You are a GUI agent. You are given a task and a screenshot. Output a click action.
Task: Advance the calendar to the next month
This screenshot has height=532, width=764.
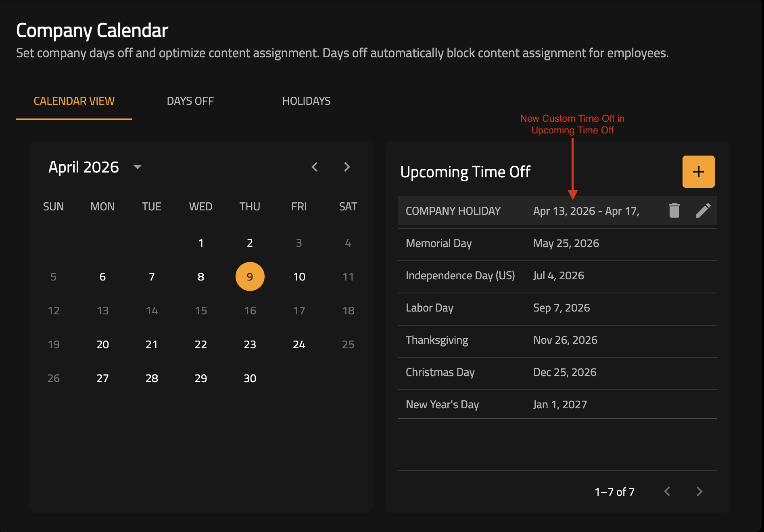pos(347,167)
